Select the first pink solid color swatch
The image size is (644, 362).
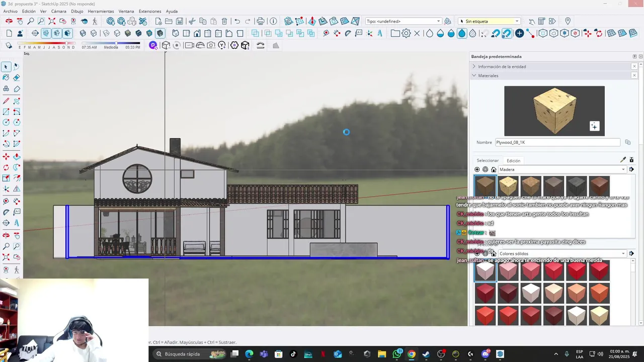485,271
